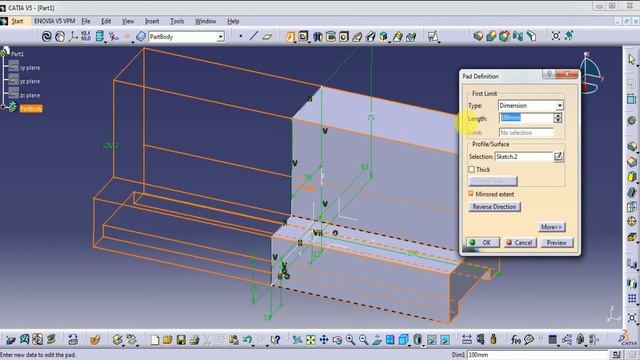Screen dimensions: 640x360
Task: Select the Pan view tool
Action: [x=324, y=340]
